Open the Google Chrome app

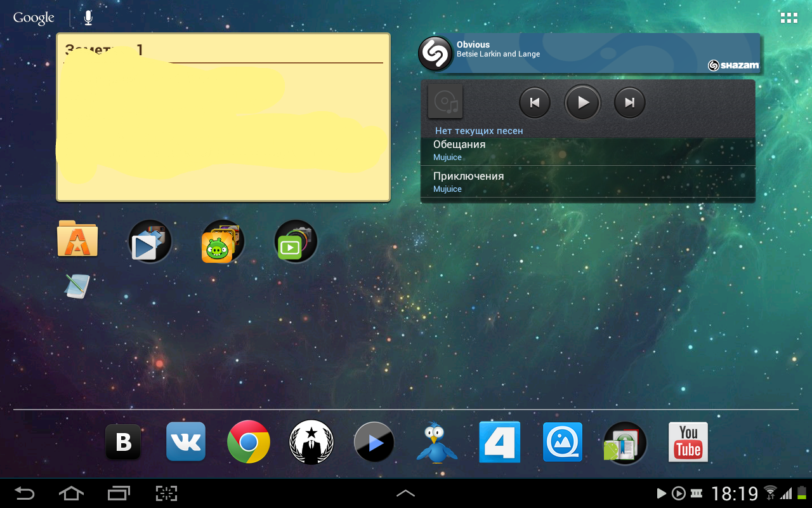pos(248,441)
